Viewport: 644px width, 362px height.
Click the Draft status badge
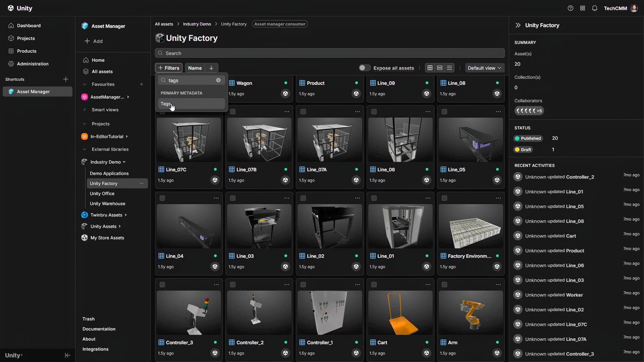(x=523, y=149)
